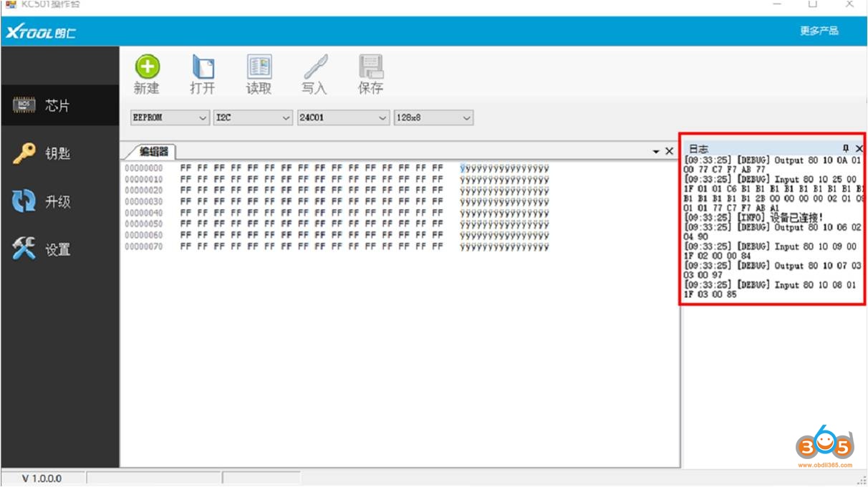
Task: Click the 保存 (Save) disk icon
Action: (370, 68)
